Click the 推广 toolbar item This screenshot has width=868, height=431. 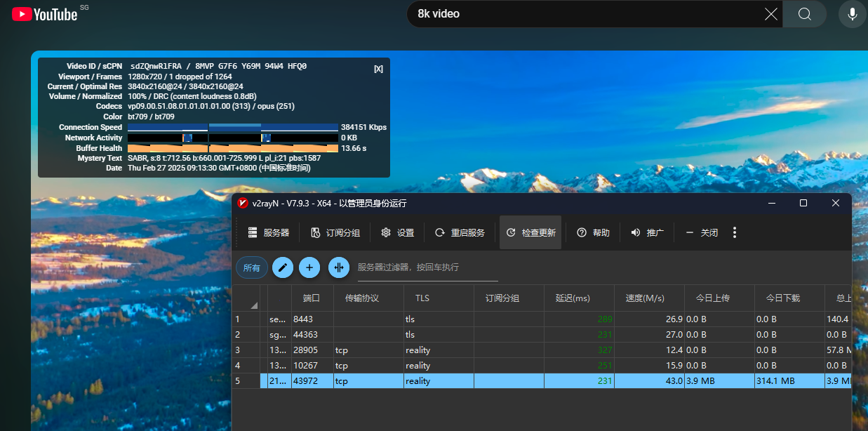coord(647,232)
